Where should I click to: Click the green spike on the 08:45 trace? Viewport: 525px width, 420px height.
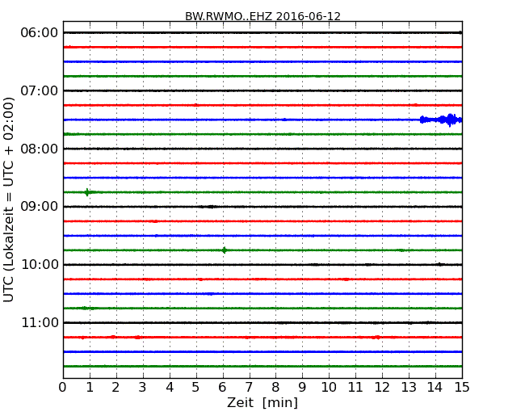(x=87, y=192)
